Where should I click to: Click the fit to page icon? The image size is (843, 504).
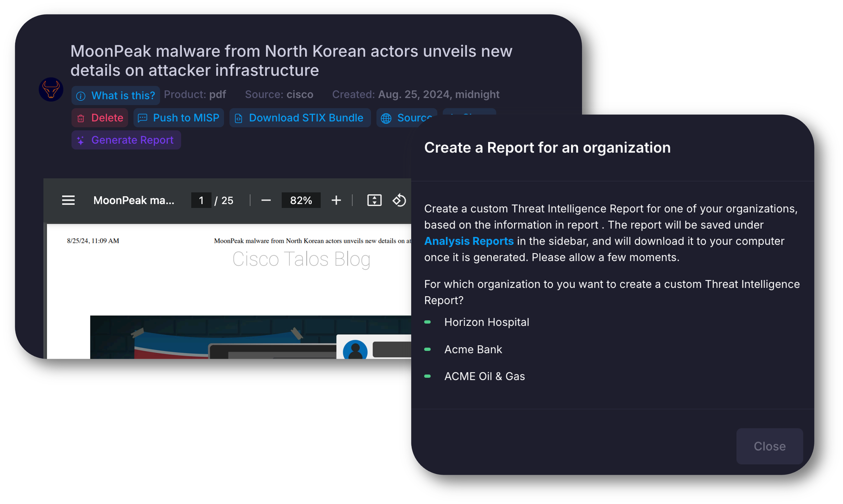click(374, 200)
